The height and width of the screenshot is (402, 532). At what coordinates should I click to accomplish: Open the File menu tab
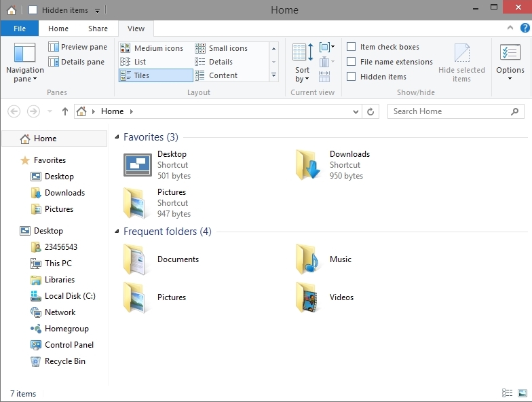tap(20, 29)
